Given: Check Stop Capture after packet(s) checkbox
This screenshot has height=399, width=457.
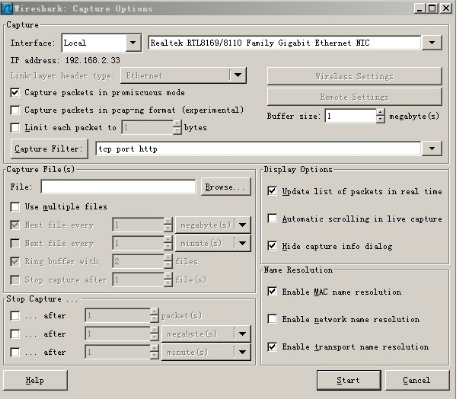Looking at the screenshot, I should click(x=15, y=315).
